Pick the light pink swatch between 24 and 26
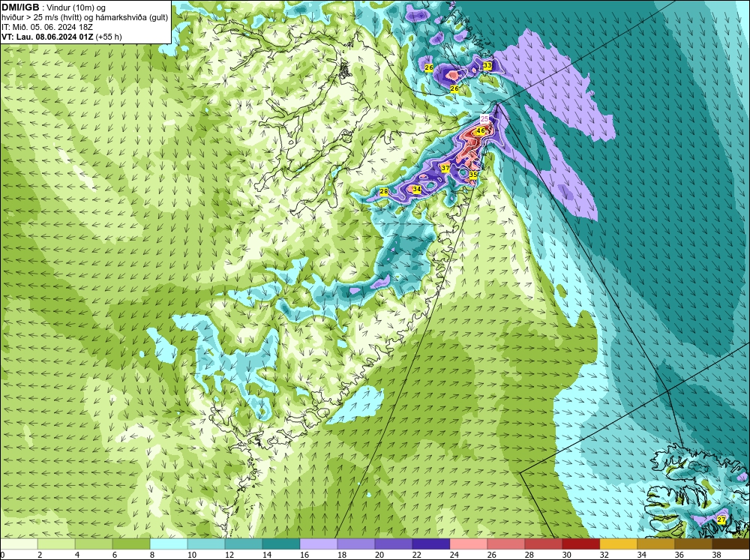This screenshot has width=750, height=560. coord(469,544)
